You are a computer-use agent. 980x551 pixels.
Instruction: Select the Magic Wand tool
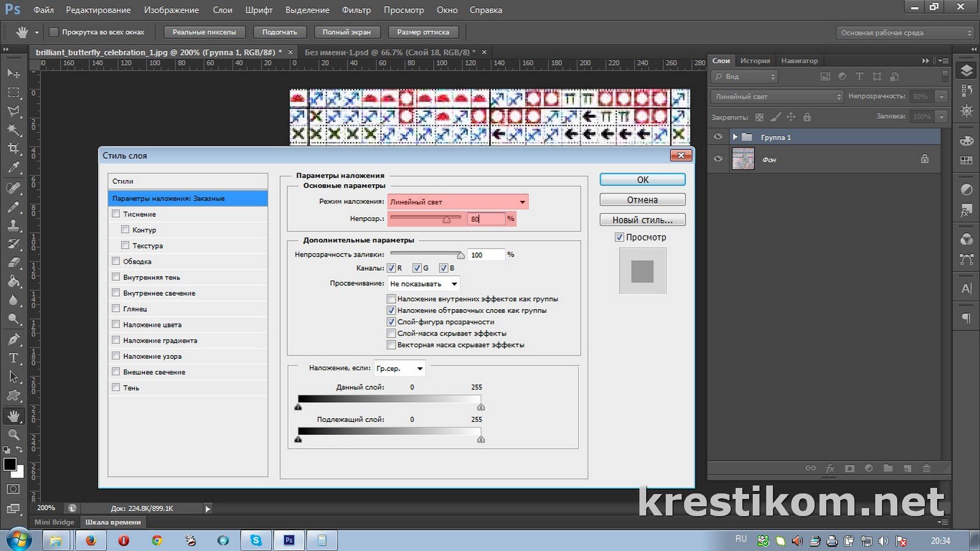(x=13, y=129)
